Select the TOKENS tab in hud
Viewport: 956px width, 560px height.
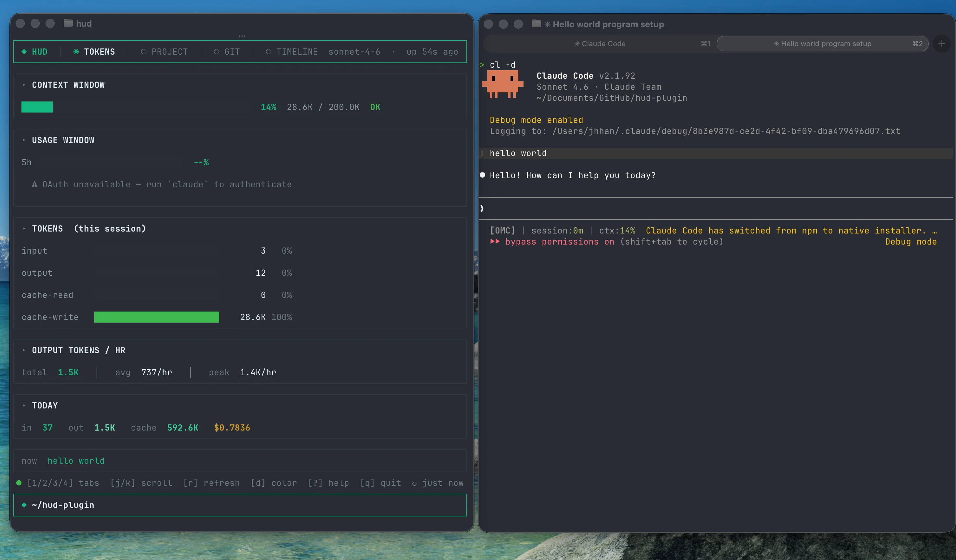click(x=94, y=52)
